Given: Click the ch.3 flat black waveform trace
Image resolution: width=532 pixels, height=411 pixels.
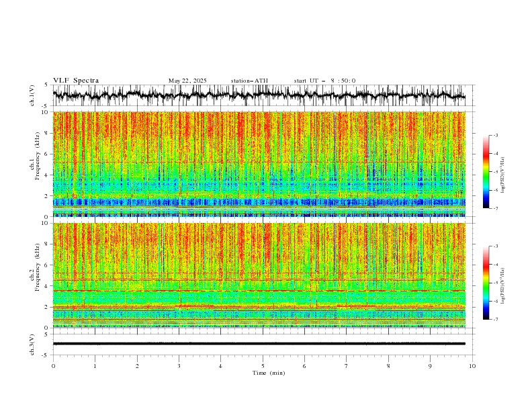Looking at the screenshot, I should (259, 344).
